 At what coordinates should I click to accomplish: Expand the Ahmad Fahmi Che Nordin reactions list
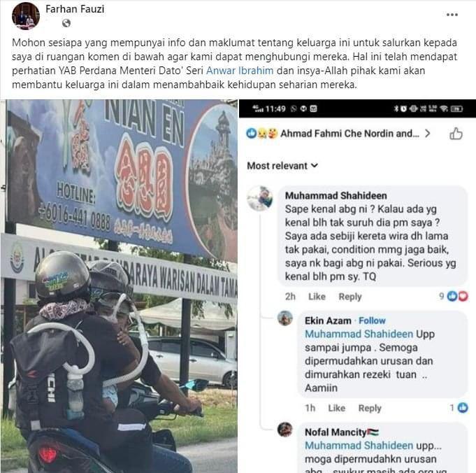click(355, 134)
